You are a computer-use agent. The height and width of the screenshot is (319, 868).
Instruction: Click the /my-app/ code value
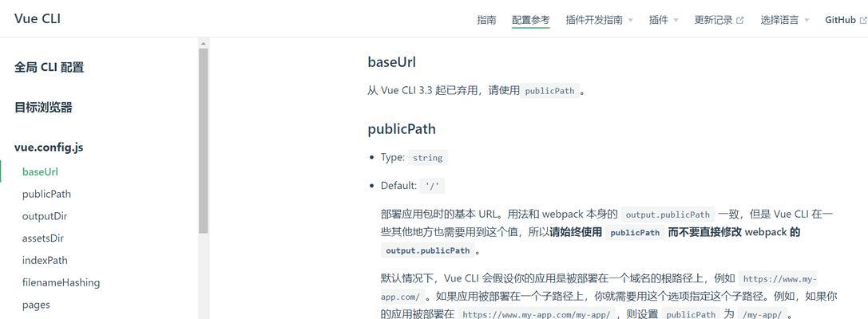click(x=761, y=314)
